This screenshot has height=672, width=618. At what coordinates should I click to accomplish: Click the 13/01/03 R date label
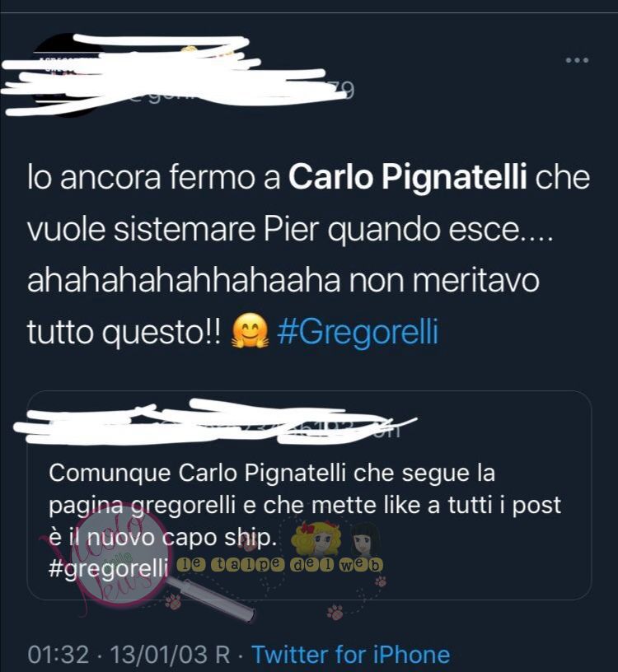(x=171, y=655)
